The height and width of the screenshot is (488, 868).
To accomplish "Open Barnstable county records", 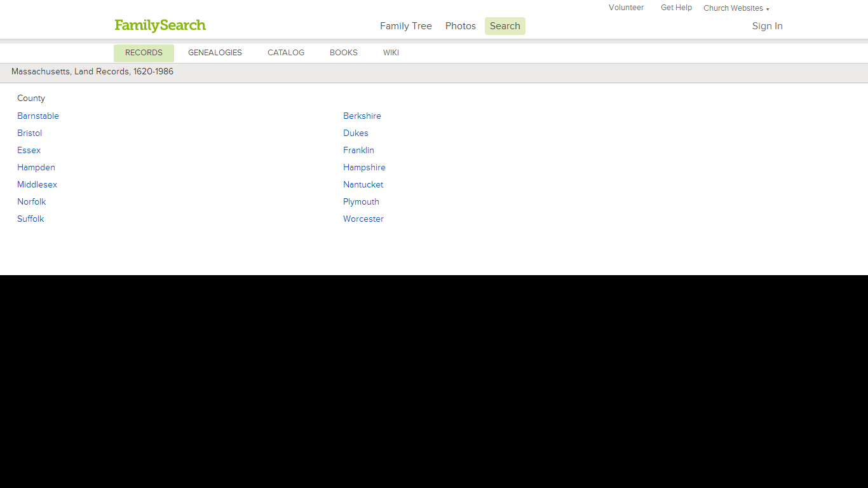I will pyautogui.click(x=38, y=116).
